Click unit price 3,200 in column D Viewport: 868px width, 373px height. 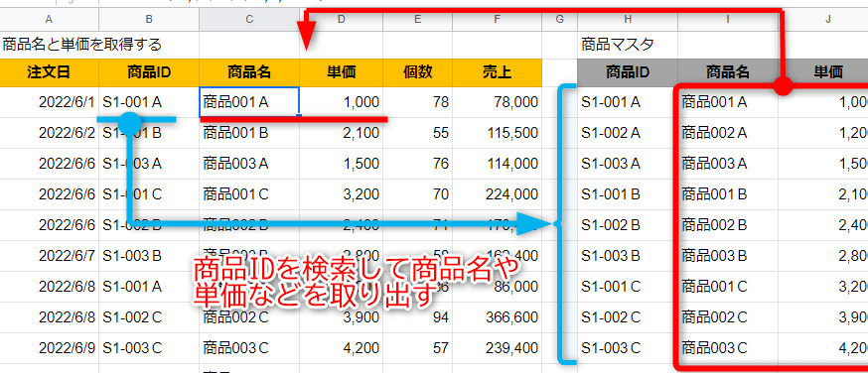click(x=341, y=194)
